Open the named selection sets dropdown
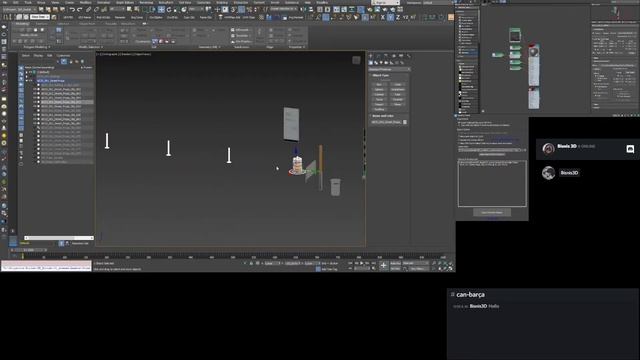Viewport: 640px width, 360px height. (x=284, y=9)
